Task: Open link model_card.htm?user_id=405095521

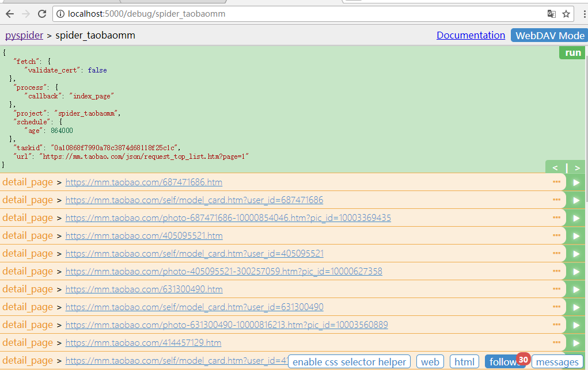Action: tap(194, 253)
